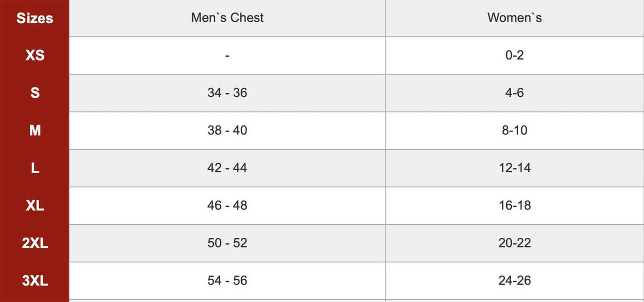The width and height of the screenshot is (644, 302).
Task: Click the women's 0-2 size cell
Action: (x=514, y=55)
